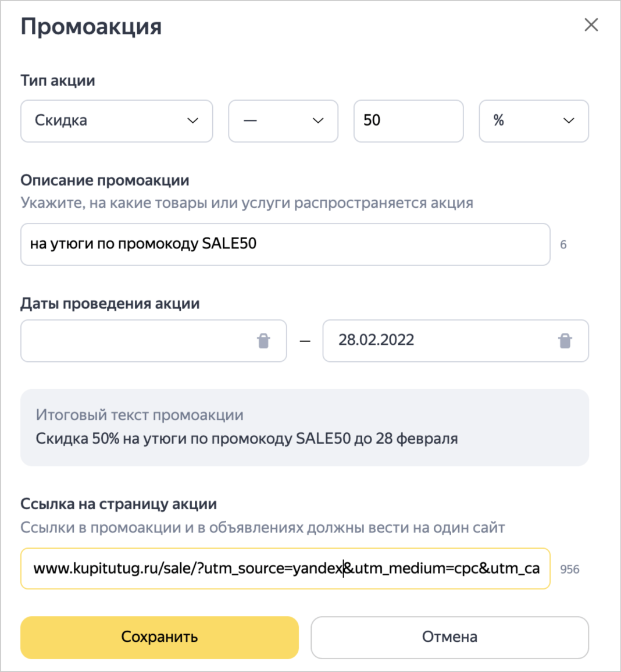Click the "Описание промоакции" heading
The image size is (621, 672).
coord(105,180)
